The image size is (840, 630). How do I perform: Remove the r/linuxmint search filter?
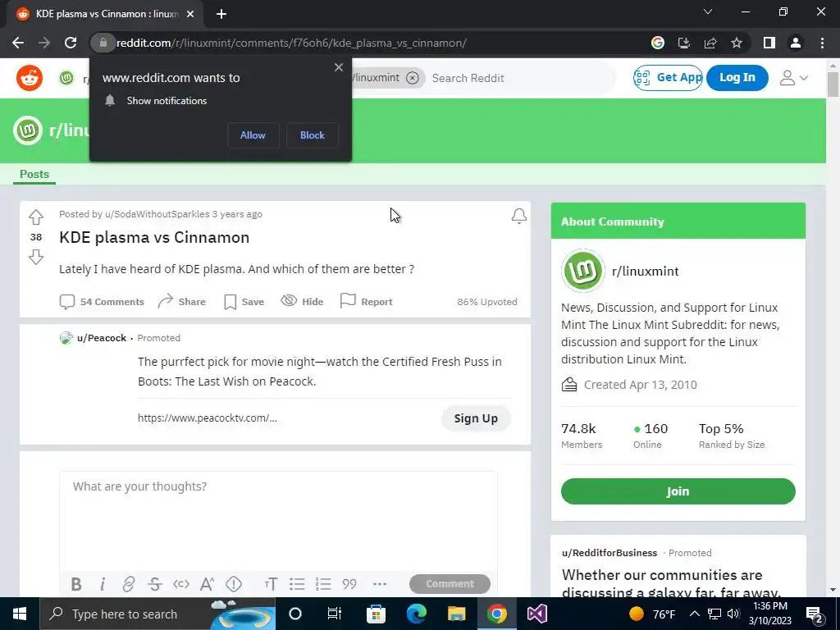click(412, 78)
